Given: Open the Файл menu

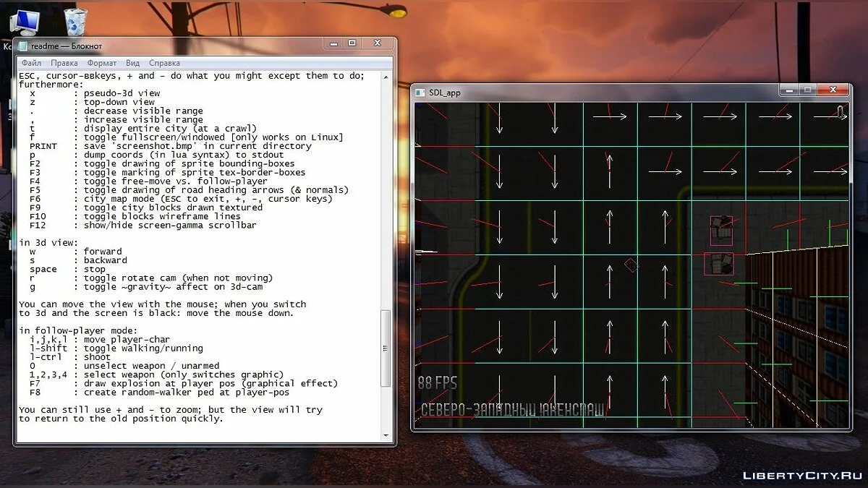Looking at the screenshot, I should pyautogui.click(x=31, y=63).
